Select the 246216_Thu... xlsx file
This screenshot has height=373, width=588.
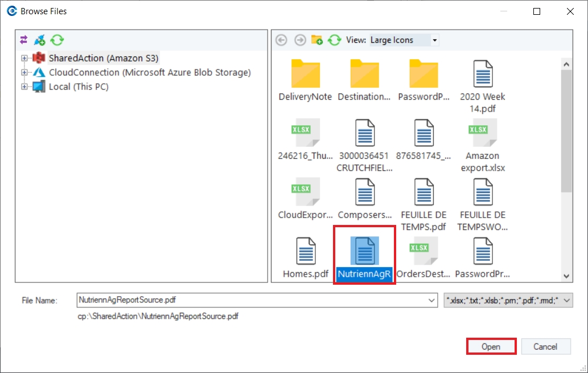point(305,140)
